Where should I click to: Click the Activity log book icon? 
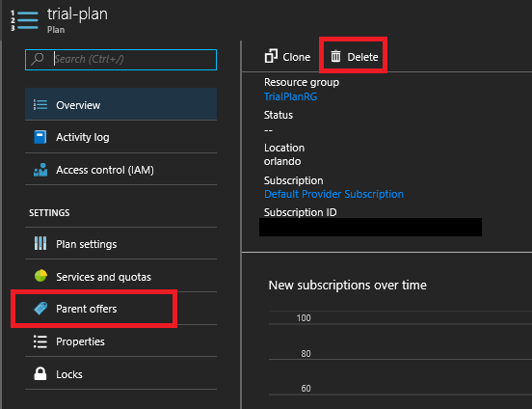click(40, 137)
